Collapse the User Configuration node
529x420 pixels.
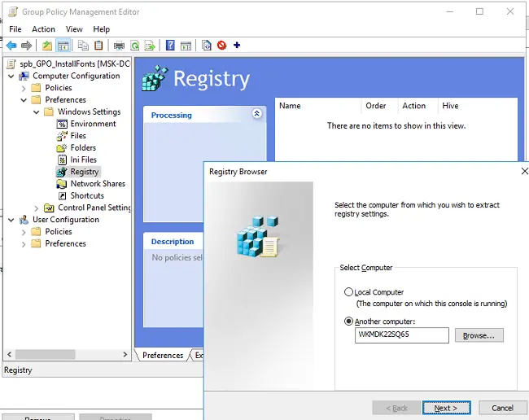click(x=11, y=220)
